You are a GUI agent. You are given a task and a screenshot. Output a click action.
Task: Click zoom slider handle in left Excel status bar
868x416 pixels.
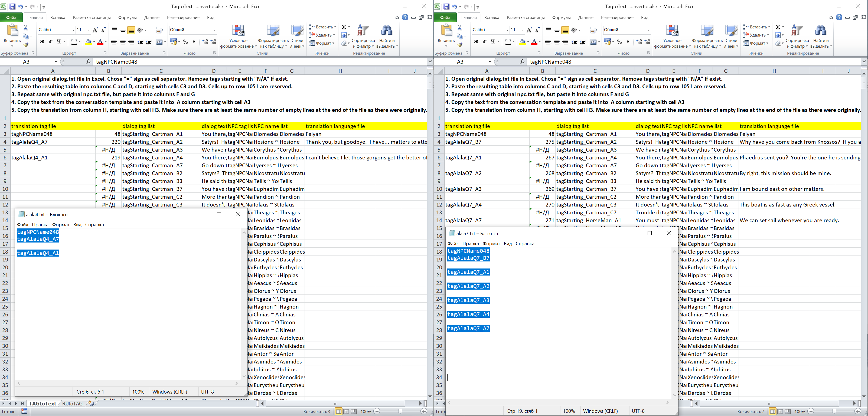[x=400, y=411]
